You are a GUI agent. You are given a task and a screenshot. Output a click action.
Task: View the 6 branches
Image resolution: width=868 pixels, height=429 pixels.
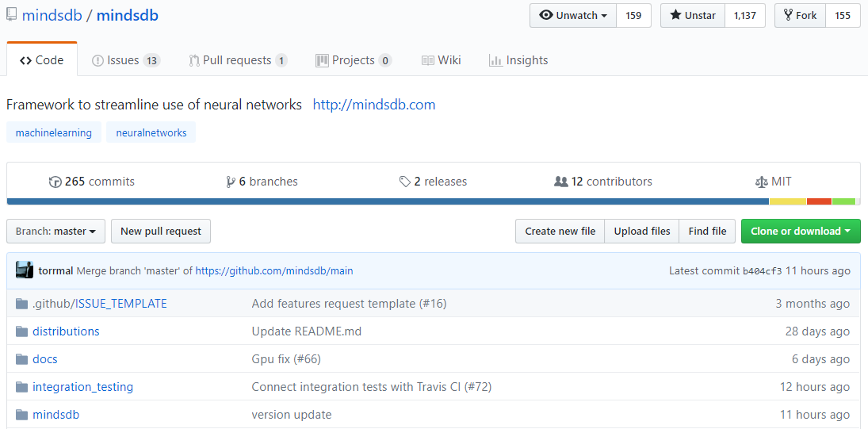[x=262, y=182]
